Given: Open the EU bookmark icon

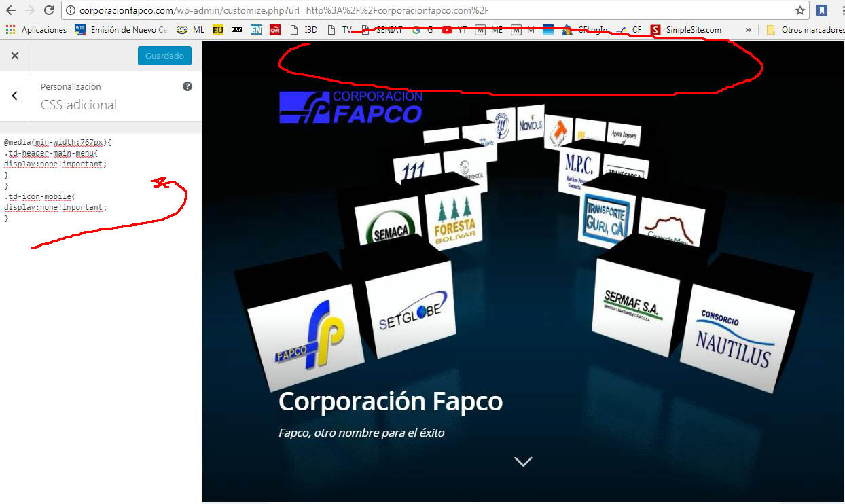Looking at the screenshot, I should pos(218,30).
